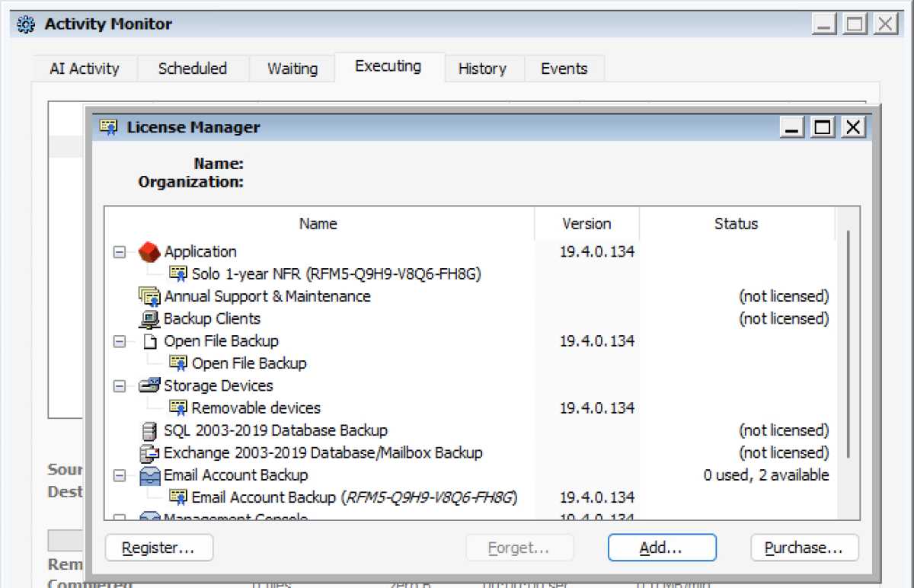Switch to the Events tab
This screenshot has width=914, height=588.
click(x=564, y=69)
